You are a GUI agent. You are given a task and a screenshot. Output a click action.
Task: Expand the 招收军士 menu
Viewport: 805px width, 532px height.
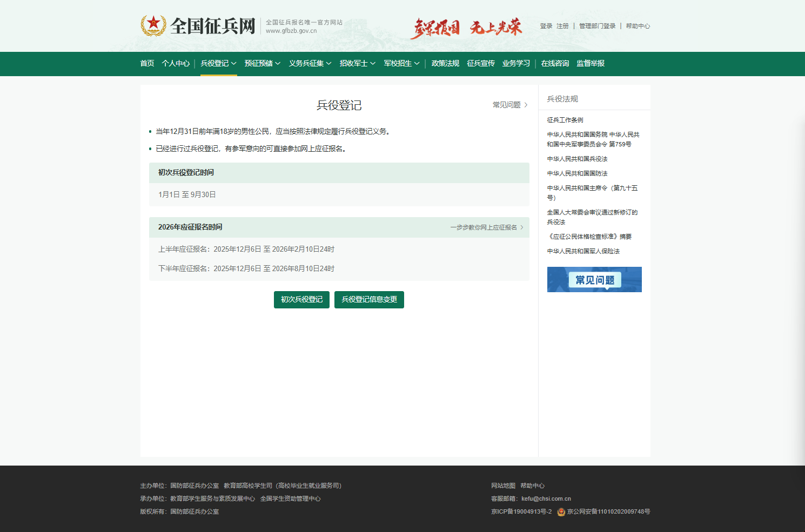357,64
